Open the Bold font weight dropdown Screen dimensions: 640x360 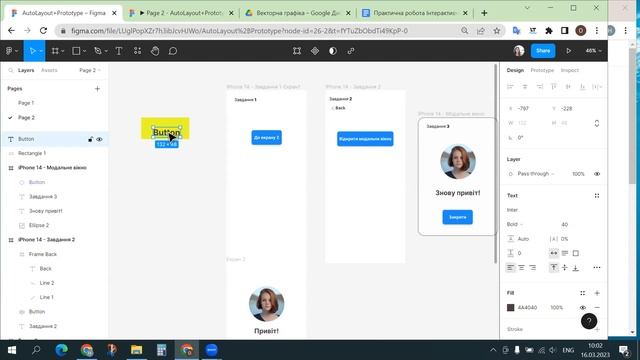[515, 224]
